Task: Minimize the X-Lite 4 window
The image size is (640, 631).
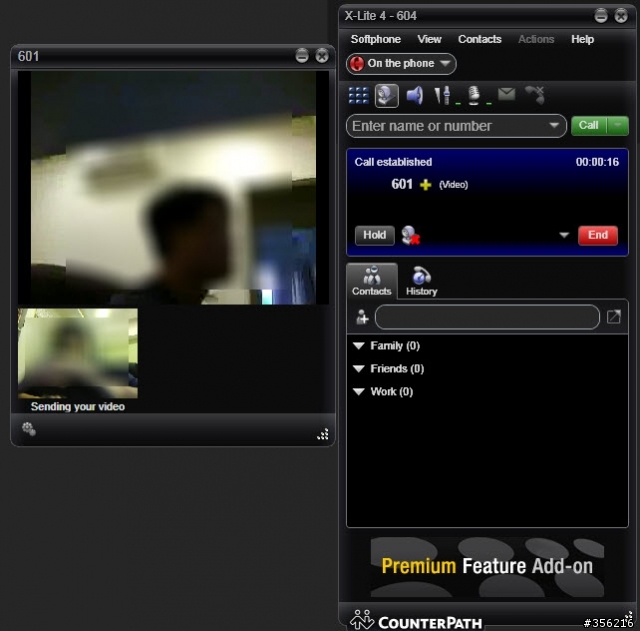Action: click(601, 16)
